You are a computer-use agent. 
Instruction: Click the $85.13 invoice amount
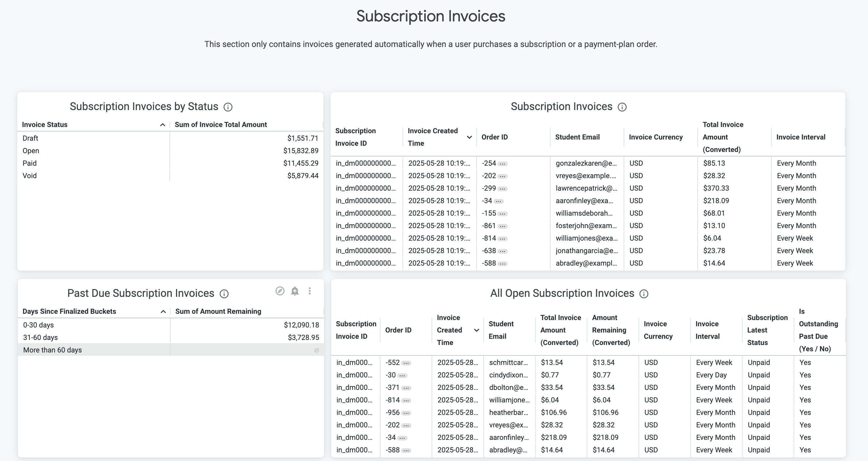(714, 163)
